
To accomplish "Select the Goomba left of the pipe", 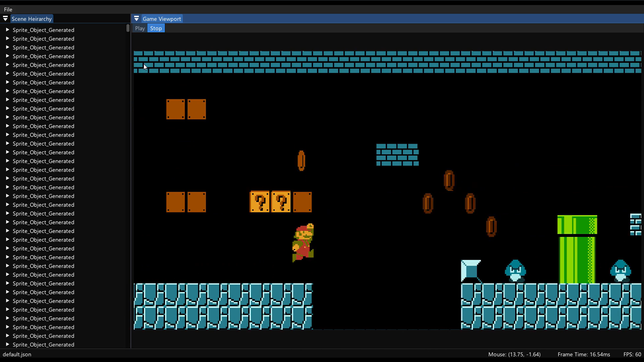I will pyautogui.click(x=515, y=270).
